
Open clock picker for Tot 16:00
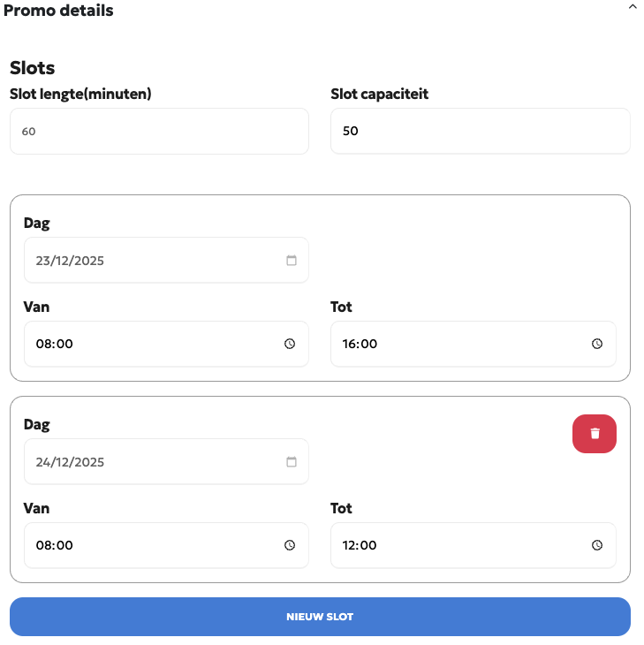[597, 344]
